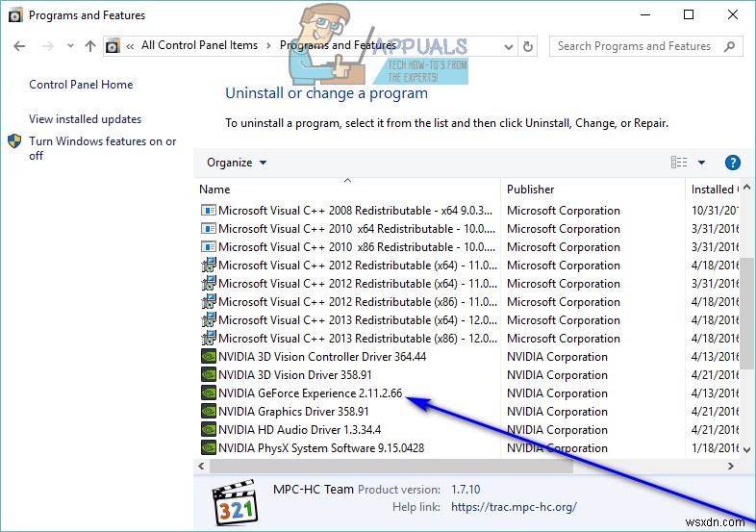Screen dimensions: 756x532
Task: Click NVIDIA Graphics Driver 358.91 icon
Action: pyautogui.click(x=209, y=412)
